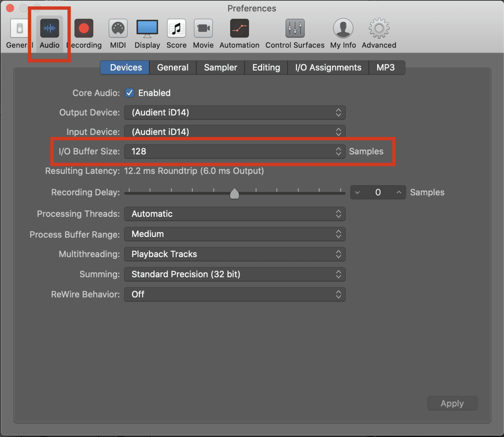This screenshot has width=504, height=437.
Task: Increment Recording Delay samples with up stepper
Action: coord(399,192)
